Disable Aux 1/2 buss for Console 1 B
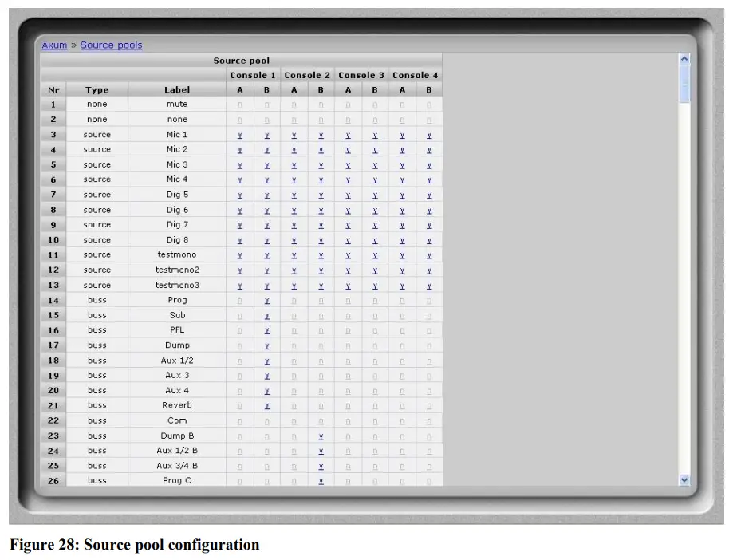729x560 pixels. point(267,361)
